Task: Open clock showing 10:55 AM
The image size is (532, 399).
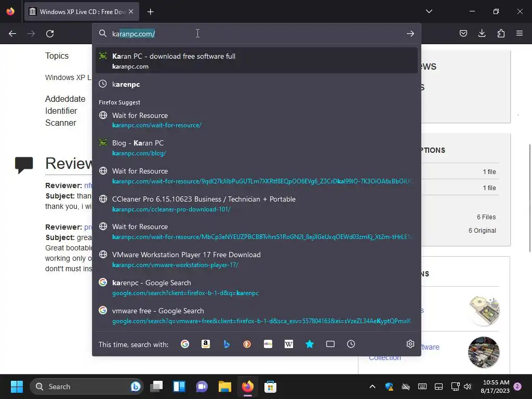Action: tap(495, 387)
